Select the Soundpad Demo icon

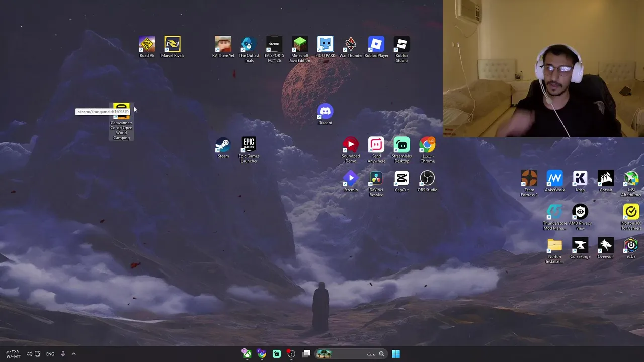coord(351,150)
